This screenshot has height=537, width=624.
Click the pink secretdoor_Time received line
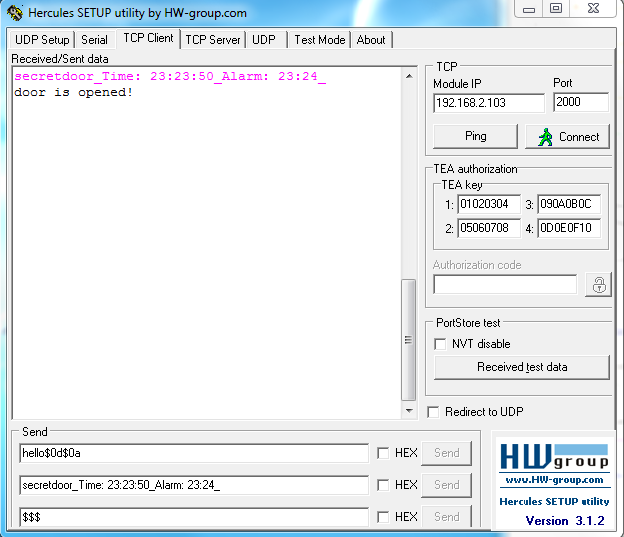pyautogui.click(x=170, y=76)
